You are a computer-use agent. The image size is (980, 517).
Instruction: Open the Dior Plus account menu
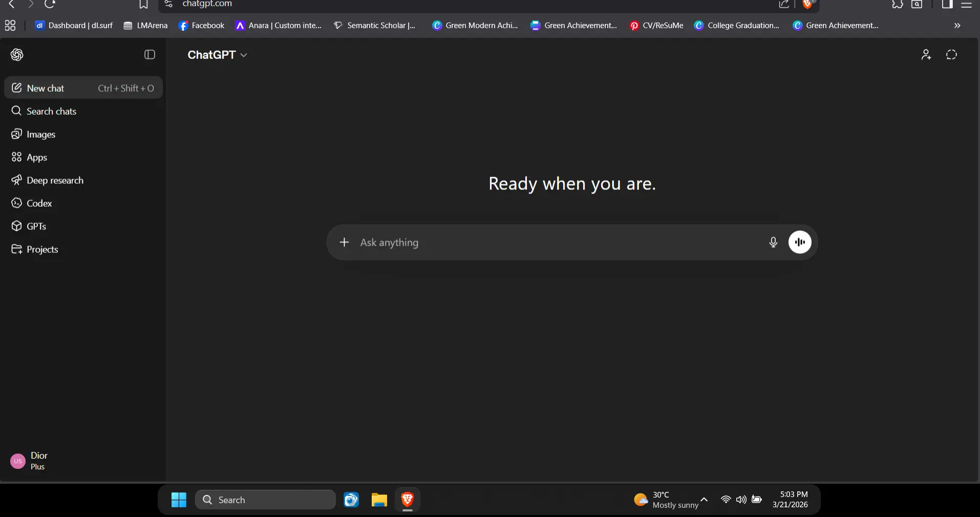point(83,461)
